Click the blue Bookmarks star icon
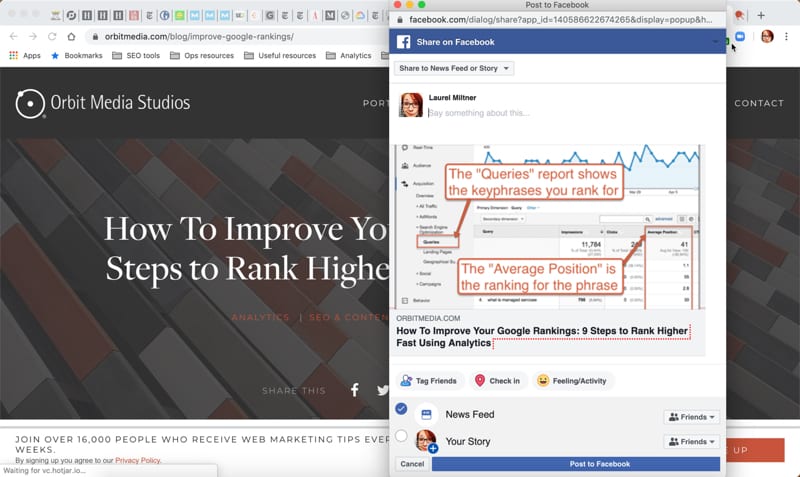 click(x=55, y=55)
